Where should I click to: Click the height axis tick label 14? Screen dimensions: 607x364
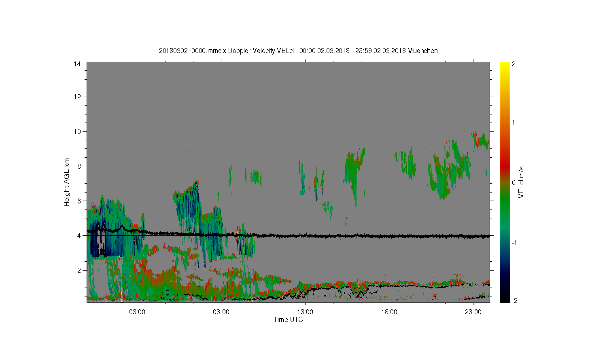(x=77, y=64)
